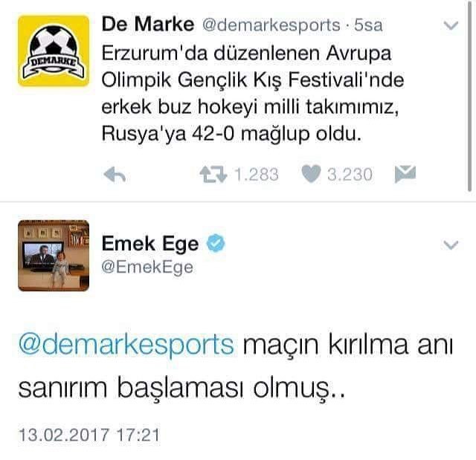Retweet the De Marke tweet

pyautogui.click(x=213, y=175)
